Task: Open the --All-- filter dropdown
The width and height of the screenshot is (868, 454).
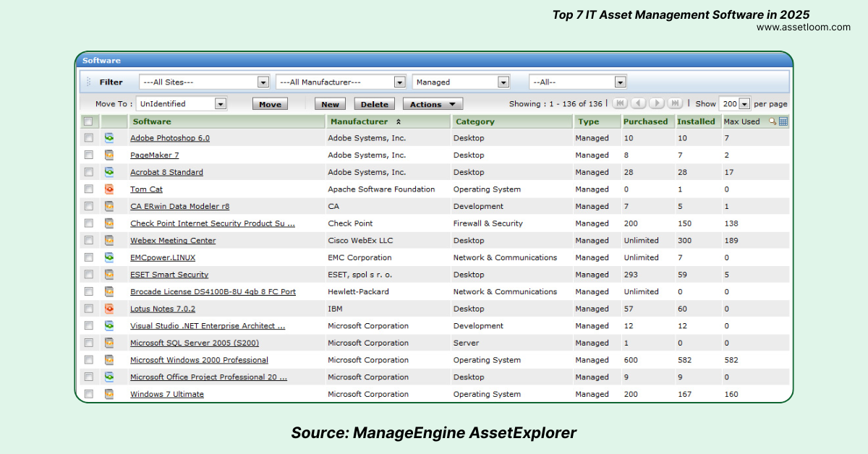Action: 577,82
